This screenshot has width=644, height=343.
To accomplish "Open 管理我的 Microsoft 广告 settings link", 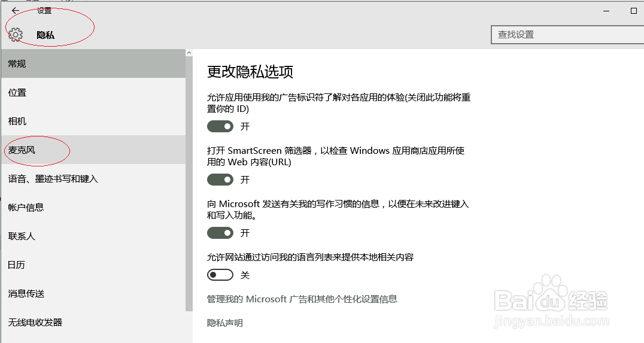I will click(x=302, y=299).
